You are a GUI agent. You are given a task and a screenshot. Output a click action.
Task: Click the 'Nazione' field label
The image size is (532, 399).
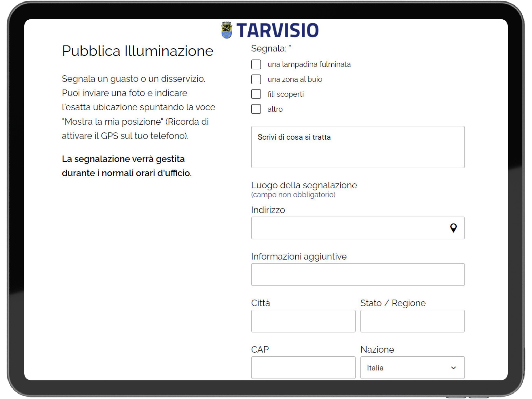(377, 350)
